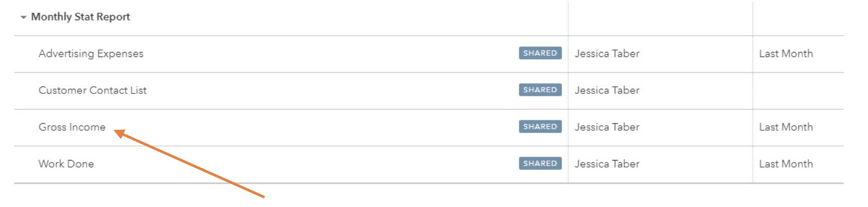Open the Advertising Expenses report

(91, 54)
